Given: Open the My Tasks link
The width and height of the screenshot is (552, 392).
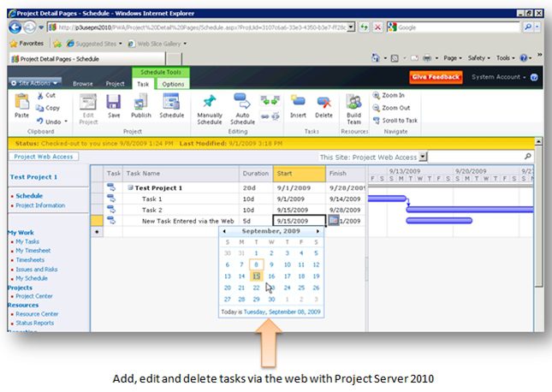Looking at the screenshot, I should pos(27,241).
